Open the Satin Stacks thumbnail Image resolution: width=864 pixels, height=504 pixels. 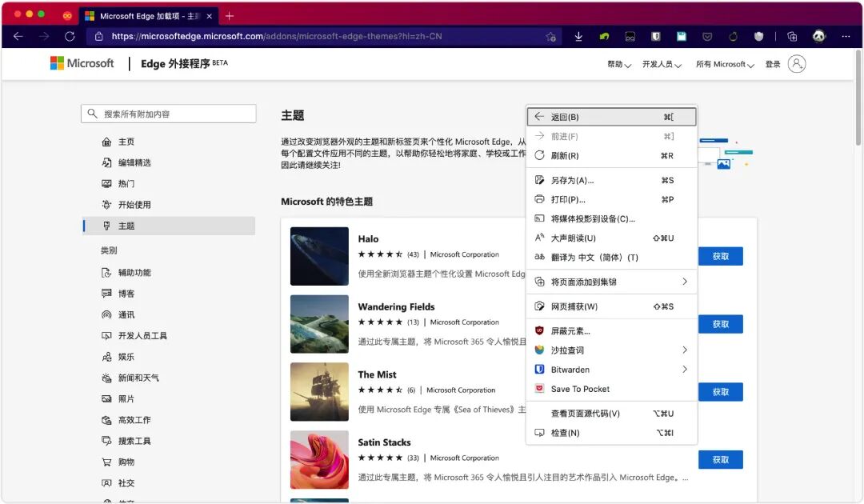tap(319, 459)
